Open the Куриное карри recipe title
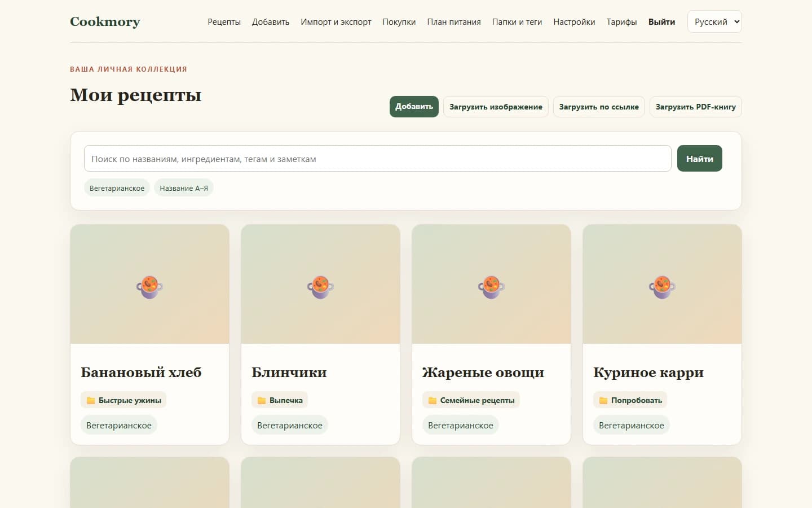 point(648,373)
